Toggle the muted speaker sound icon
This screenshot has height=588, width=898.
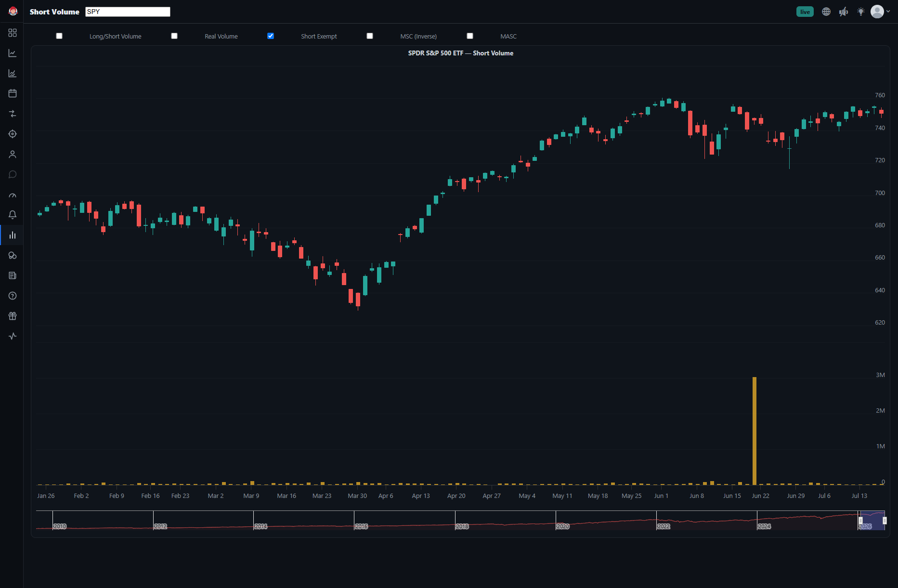pos(844,12)
